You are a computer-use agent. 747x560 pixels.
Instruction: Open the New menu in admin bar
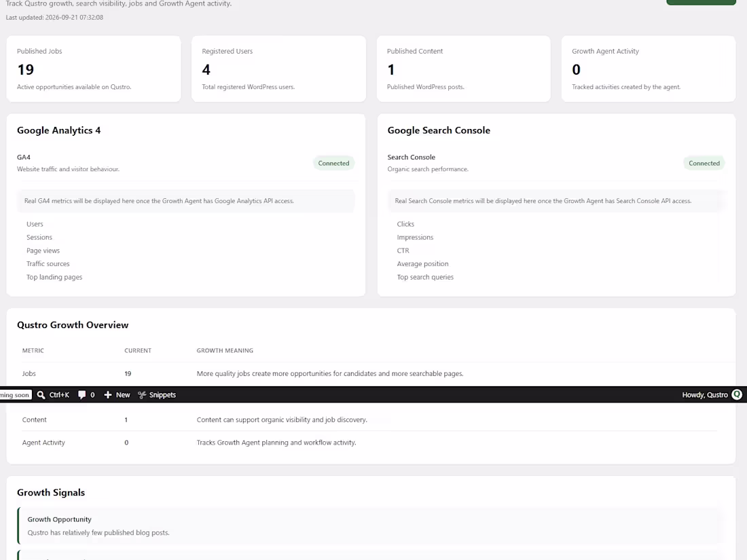point(117,395)
